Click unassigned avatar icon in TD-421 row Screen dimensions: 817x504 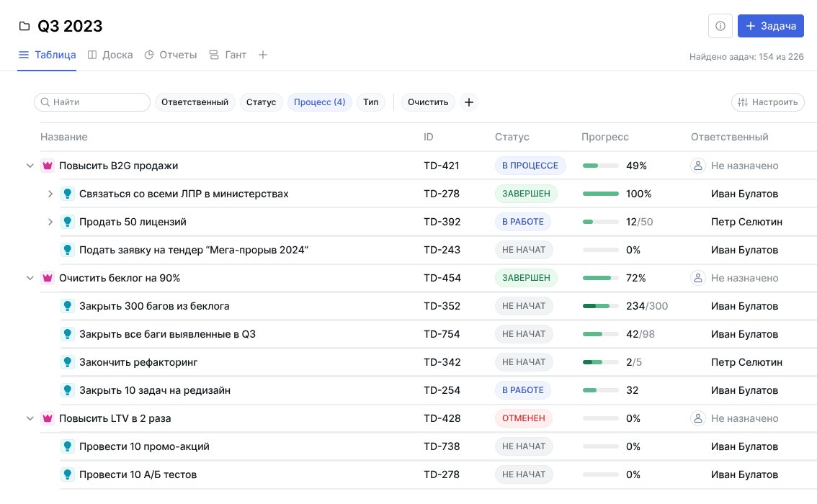697,166
